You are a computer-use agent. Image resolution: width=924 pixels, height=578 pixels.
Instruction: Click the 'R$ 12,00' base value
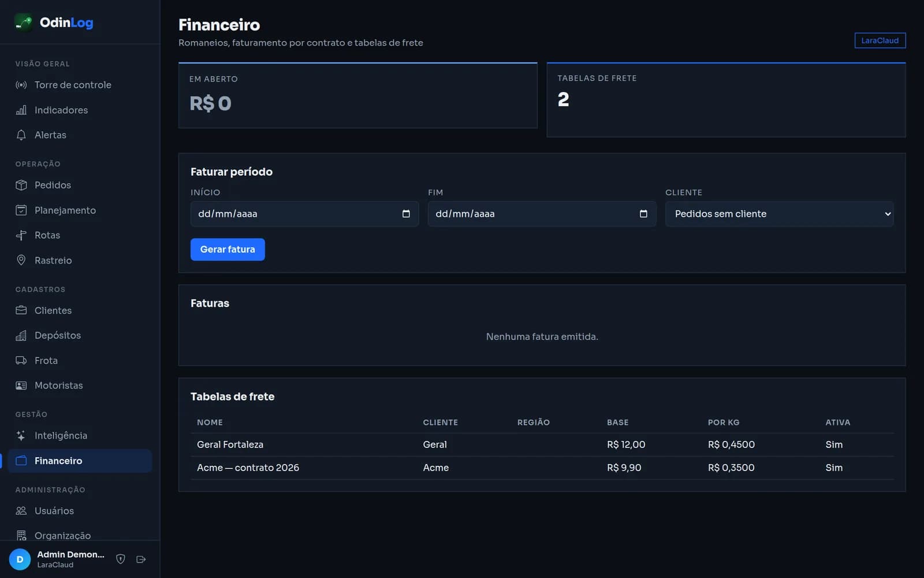click(626, 444)
